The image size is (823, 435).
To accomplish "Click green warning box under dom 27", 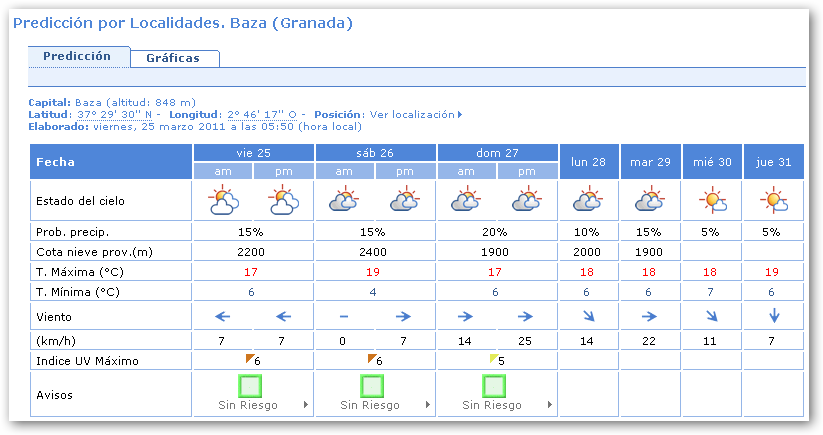I will click(x=494, y=385).
